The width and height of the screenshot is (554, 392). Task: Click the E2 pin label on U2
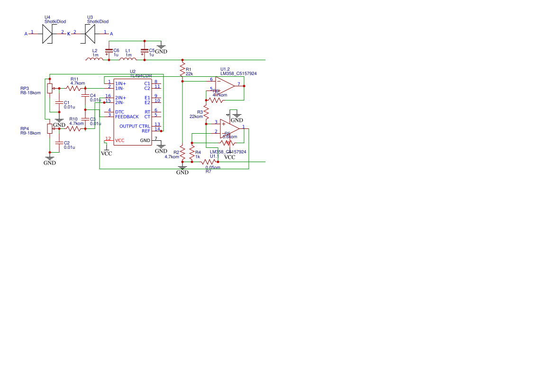[147, 102]
